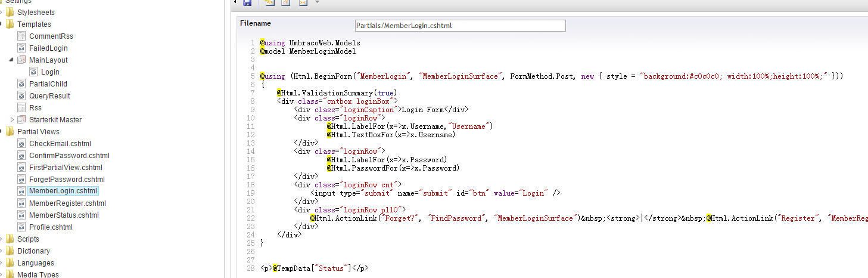Screen dimensions: 868x278
Task: Click the Scripts folder icon
Action: pyautogui.click(x=10, y=239)
